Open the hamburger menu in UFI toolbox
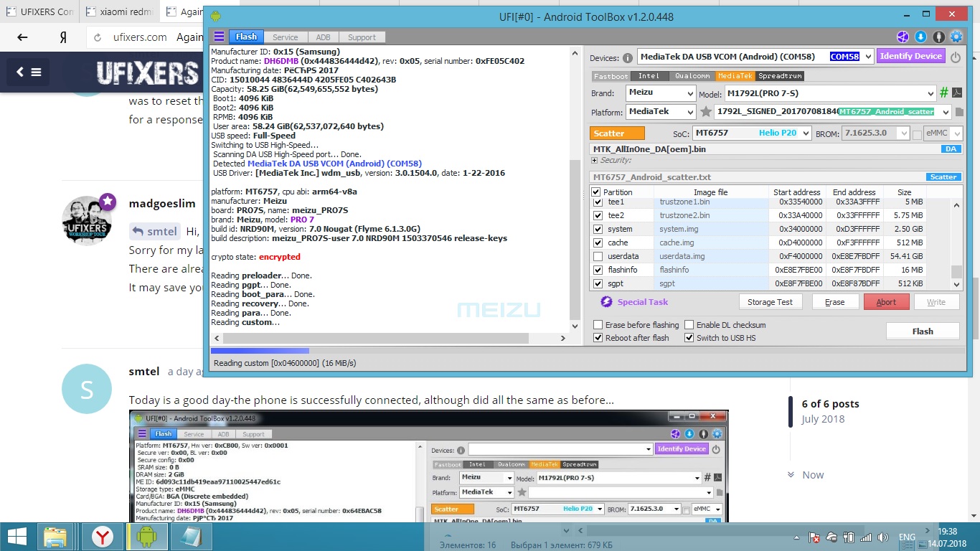The height and width of the screenshot is (551, 980). click(219, 37)
